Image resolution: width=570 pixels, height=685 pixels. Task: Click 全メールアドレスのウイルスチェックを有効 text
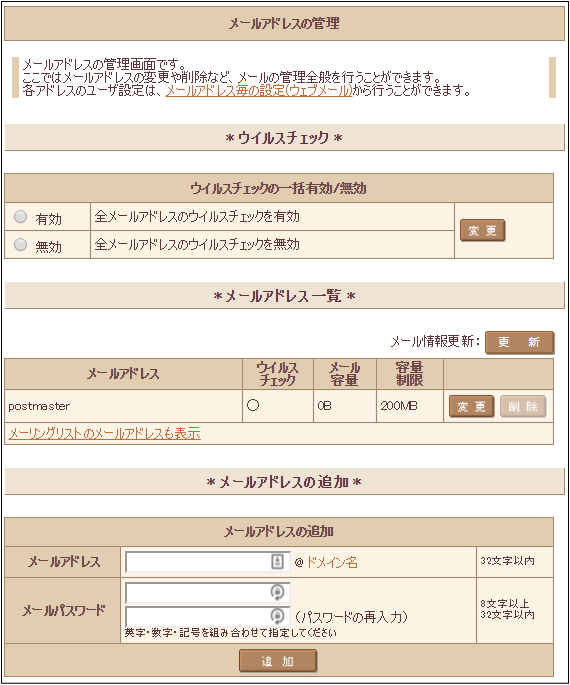point(197,216)
